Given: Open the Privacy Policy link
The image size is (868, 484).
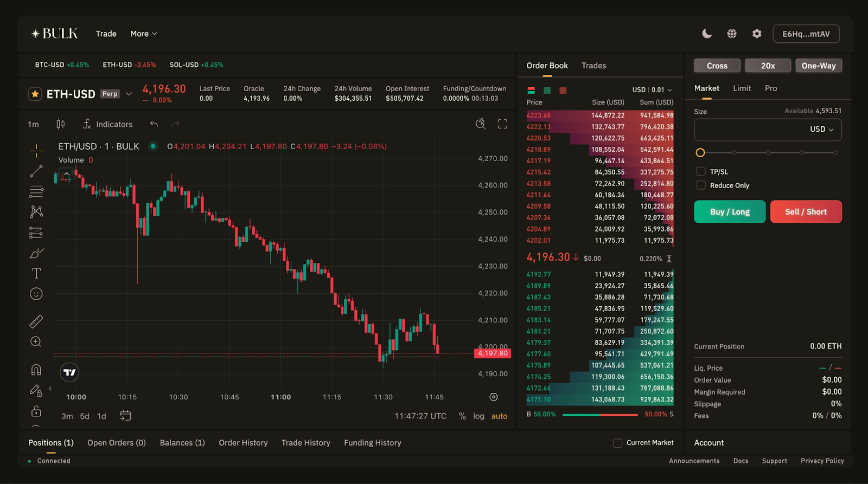Looking at the screenshot, I should (x=822, y=461).
